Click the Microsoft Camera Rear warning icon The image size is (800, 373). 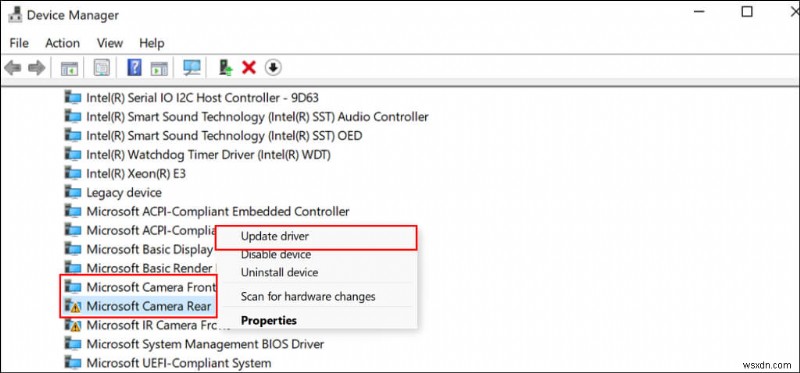click(73, 306)
